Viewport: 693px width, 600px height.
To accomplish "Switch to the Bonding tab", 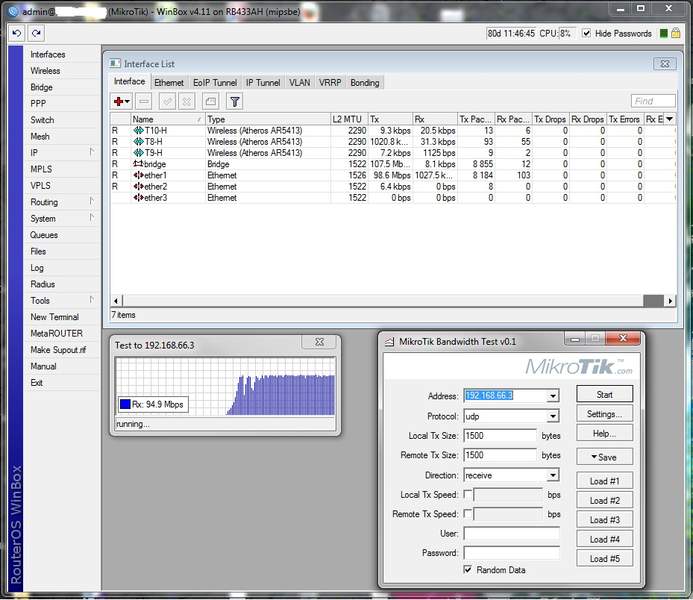I will [x=365, y=83].
